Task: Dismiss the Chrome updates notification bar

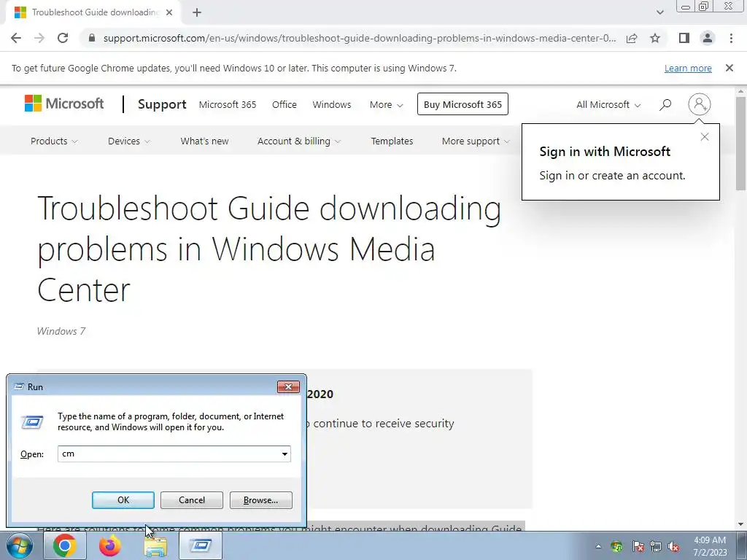Action: (x=729, y=68)
